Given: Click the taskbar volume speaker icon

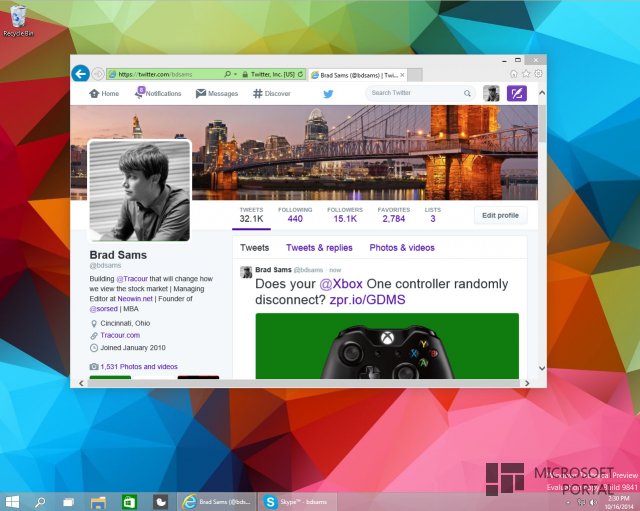Looking at the screenshot, I should click(593, 502).
